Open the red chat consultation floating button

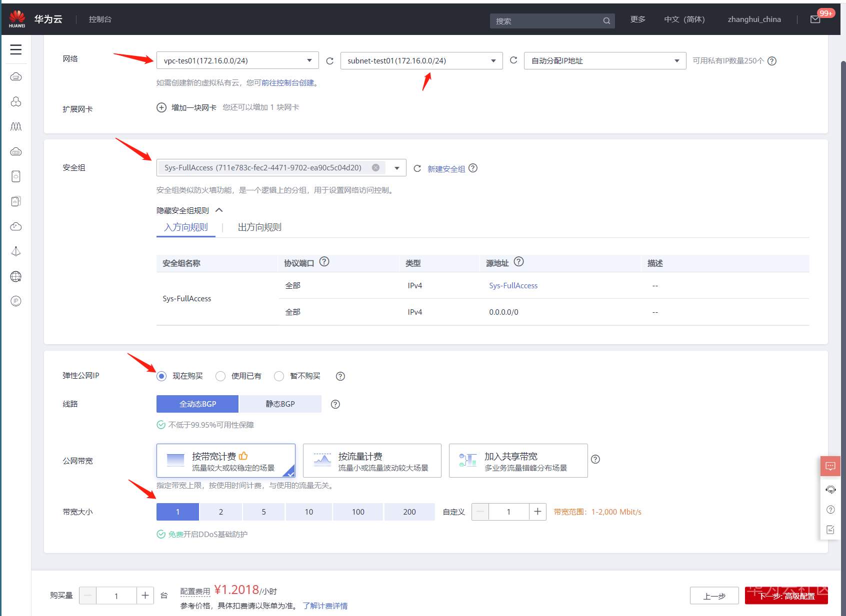click(x=830, y=466)
